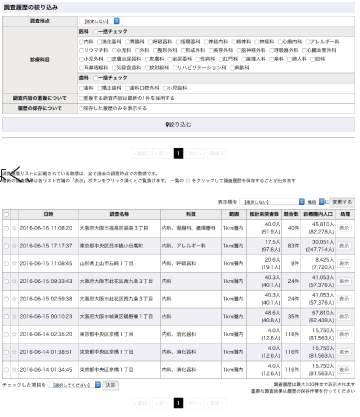Viewport: 360px width, 417px height.
Task: Click the 決定 button beside checked-items dropdown
Action: pos(110,385)
